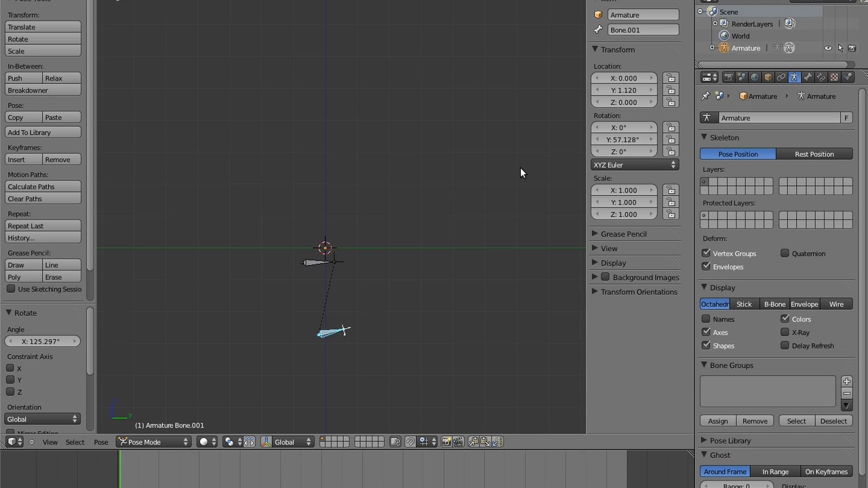Click the copy pose icon in header

(x=474, y=442)
